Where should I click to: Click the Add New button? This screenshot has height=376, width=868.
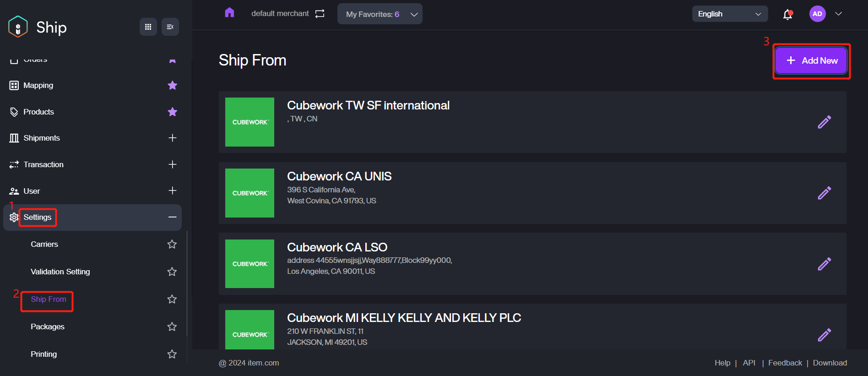click(811, 61)
